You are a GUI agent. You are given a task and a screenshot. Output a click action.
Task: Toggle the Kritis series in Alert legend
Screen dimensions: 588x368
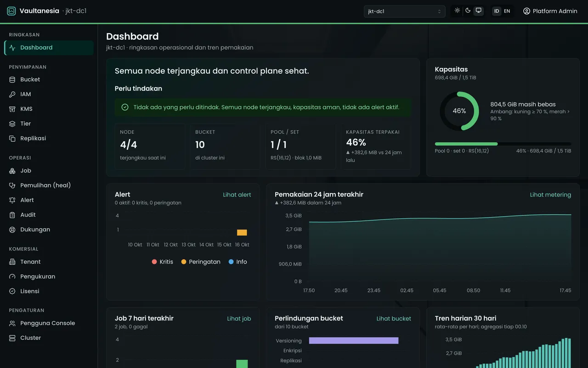pos(163,262)
